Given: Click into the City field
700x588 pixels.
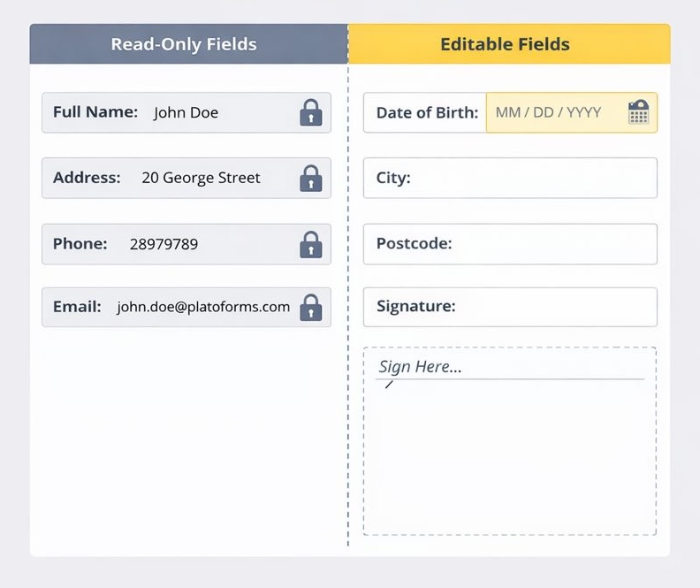Looking at the screenshot, I should point(530,178).
